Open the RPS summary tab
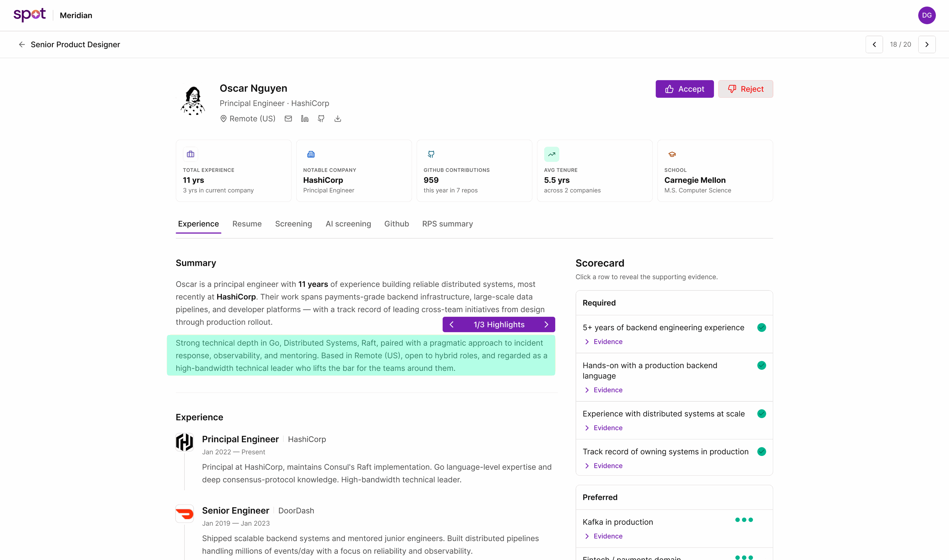The width and height of the screenshot is (949, 560). (447, 224)
